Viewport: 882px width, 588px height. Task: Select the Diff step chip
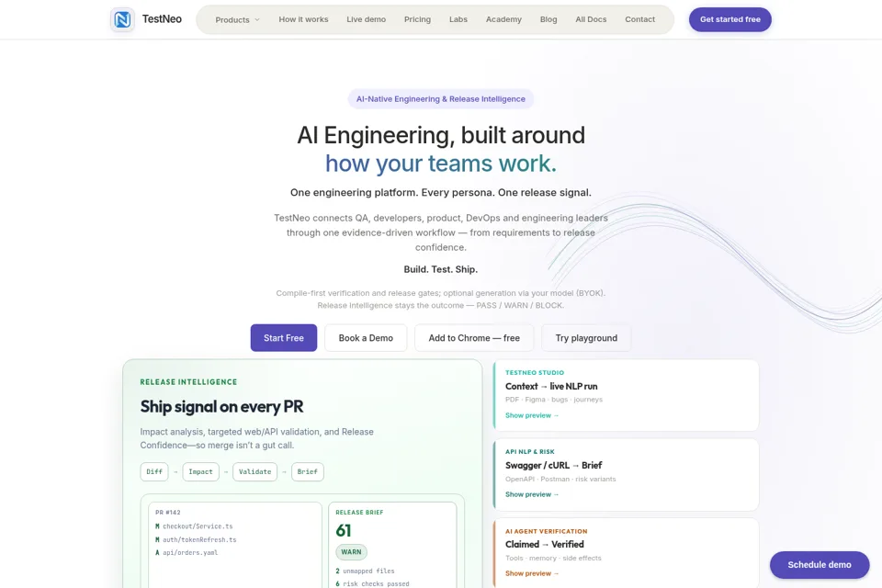pyautogui.click(x=154, y=471)
